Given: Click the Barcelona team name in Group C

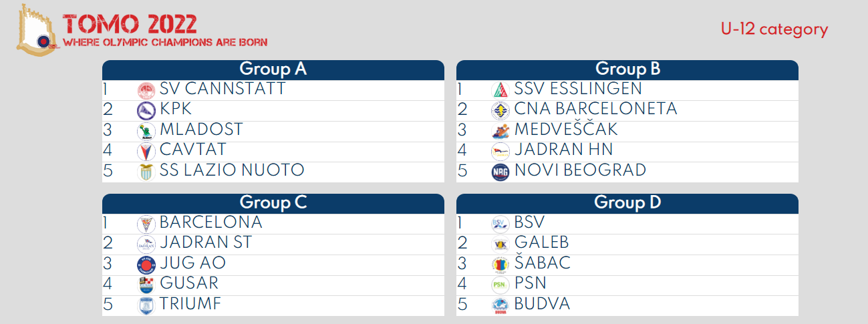Looking at the screenshot, I should tap(210, 223).
